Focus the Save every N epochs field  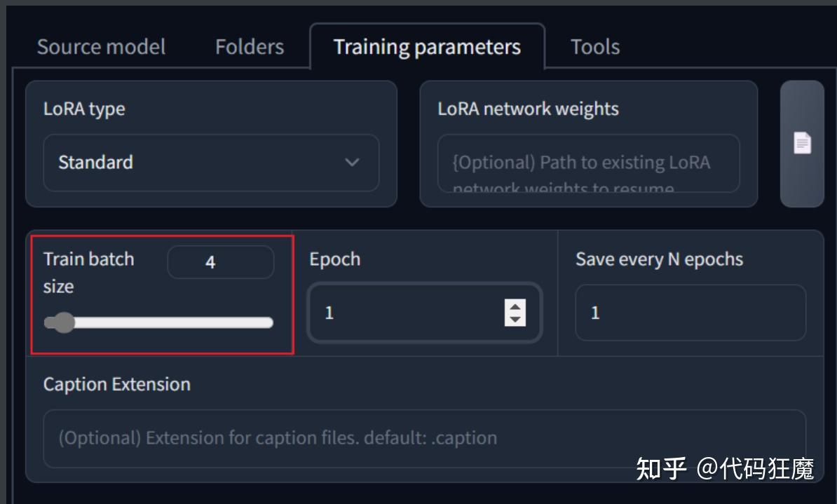(x=690, y=313)
